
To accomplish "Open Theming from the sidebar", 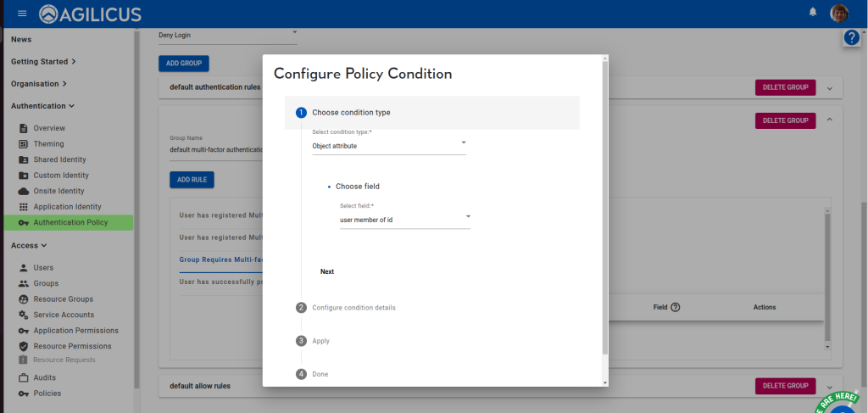I will (48, 144).
